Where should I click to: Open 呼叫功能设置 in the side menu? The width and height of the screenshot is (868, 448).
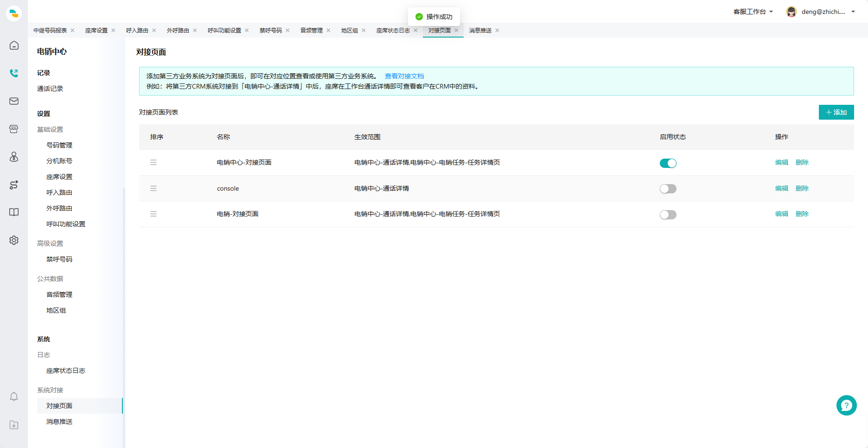point(66,224)
